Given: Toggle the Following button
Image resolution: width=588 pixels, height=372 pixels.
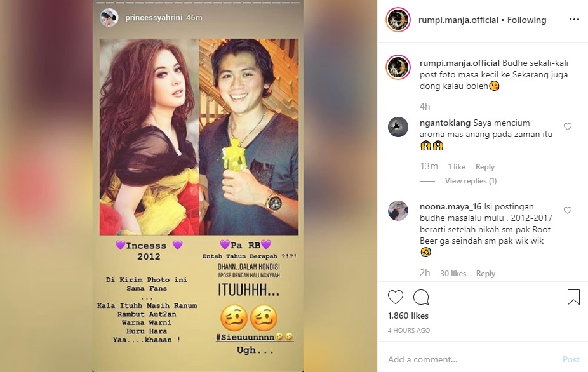Looking at the screenshot, I should (x=526, y=20).
